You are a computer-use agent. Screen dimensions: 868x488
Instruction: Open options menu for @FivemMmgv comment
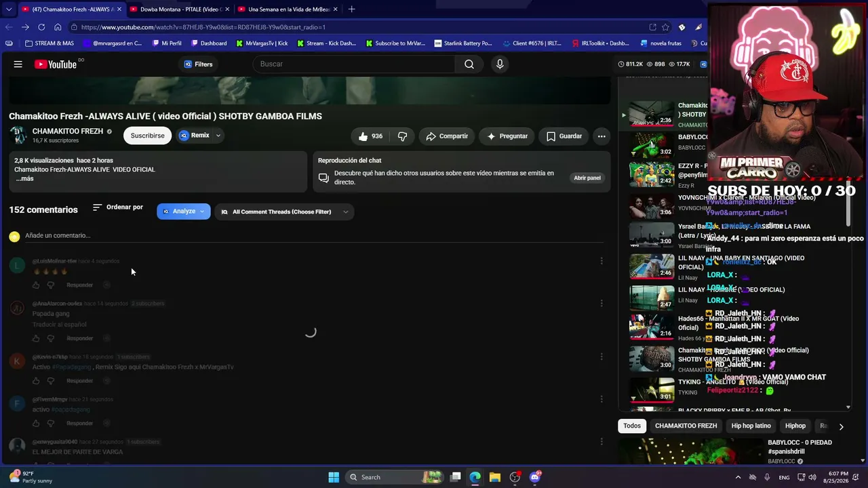coord(601,400)
